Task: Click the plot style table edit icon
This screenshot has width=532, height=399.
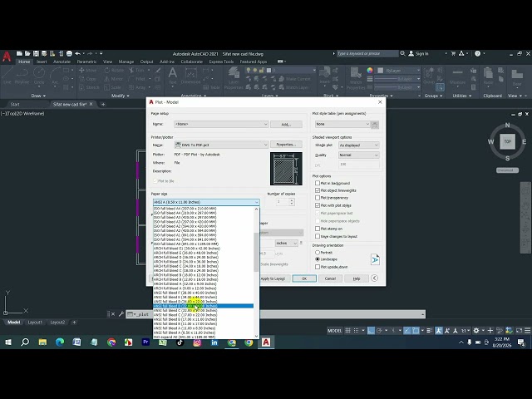Action: (x=375, y=125)
